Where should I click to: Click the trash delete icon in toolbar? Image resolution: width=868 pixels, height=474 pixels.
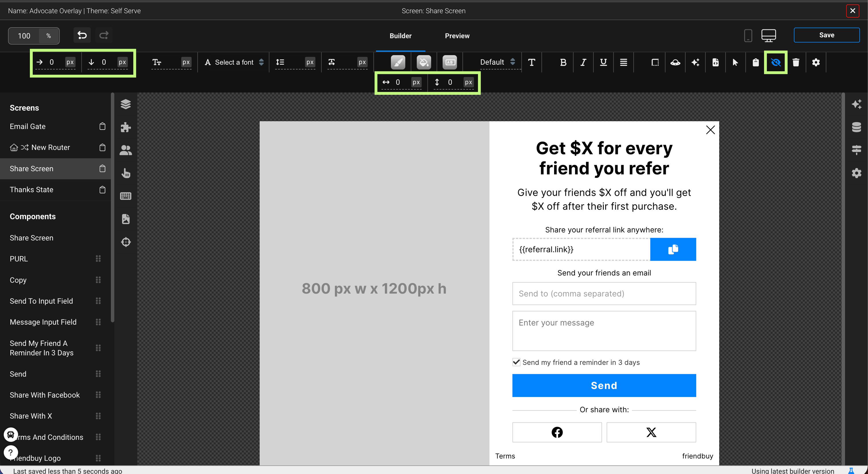(796, 62)
